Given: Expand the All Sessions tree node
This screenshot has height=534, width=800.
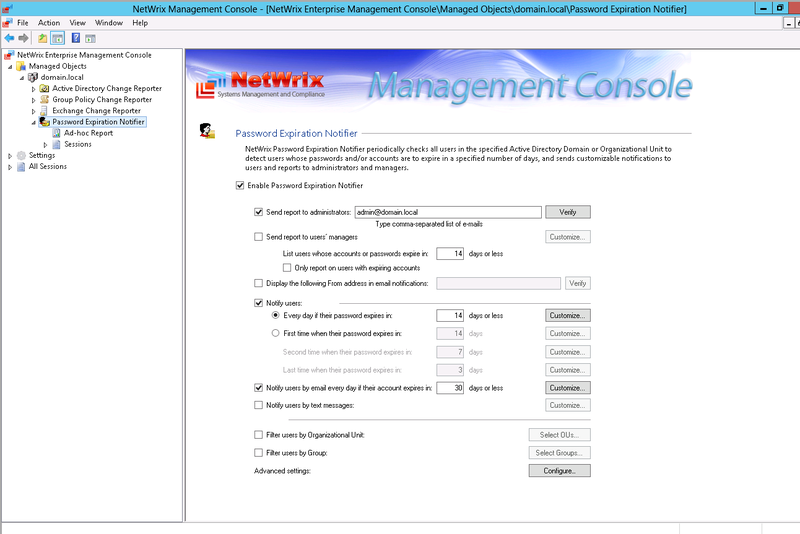Looking at the screenshot, I should point(10,167).
